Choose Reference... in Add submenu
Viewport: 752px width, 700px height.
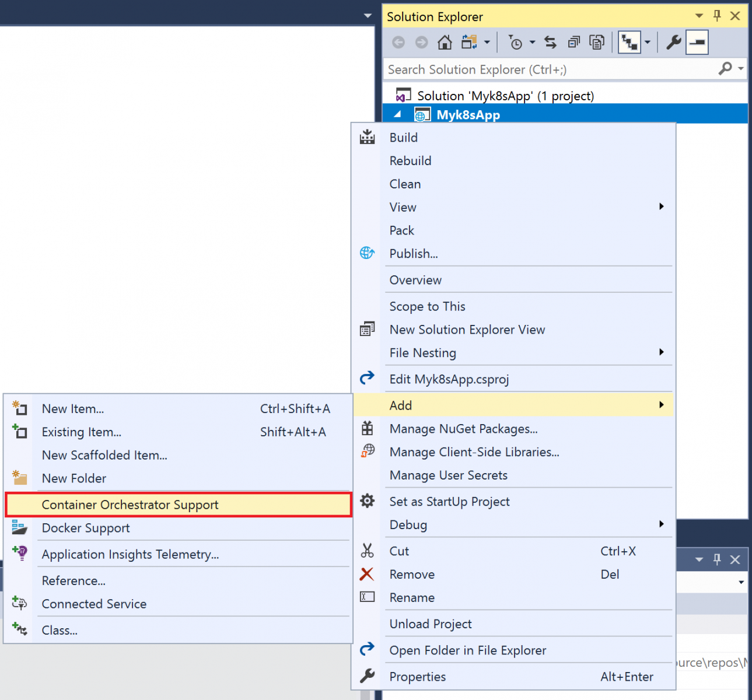click(74, 581)
